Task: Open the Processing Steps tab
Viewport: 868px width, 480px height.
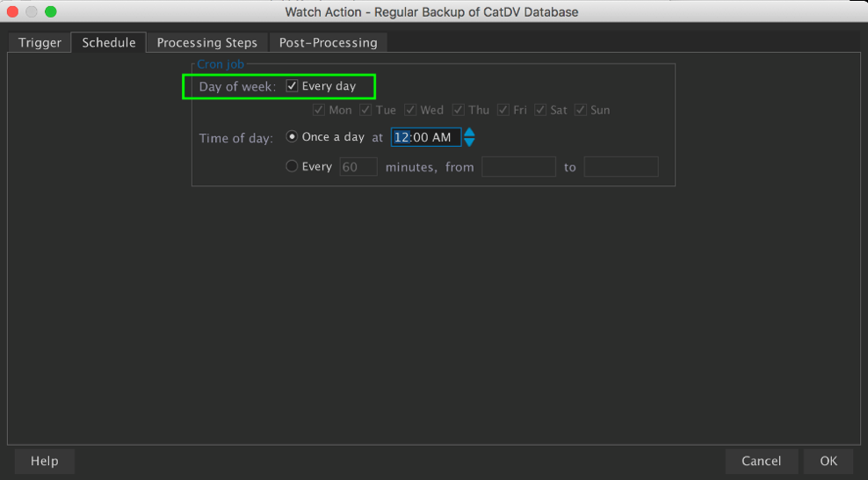Action: (x=207, y=42)
